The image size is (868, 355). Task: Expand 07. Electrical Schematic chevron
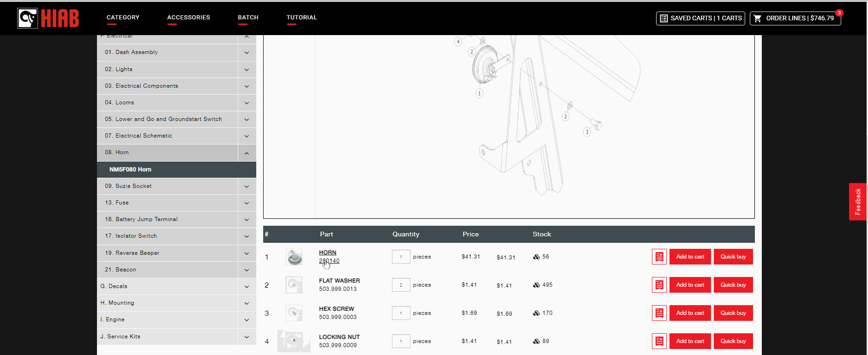click(x=247, y=136)
